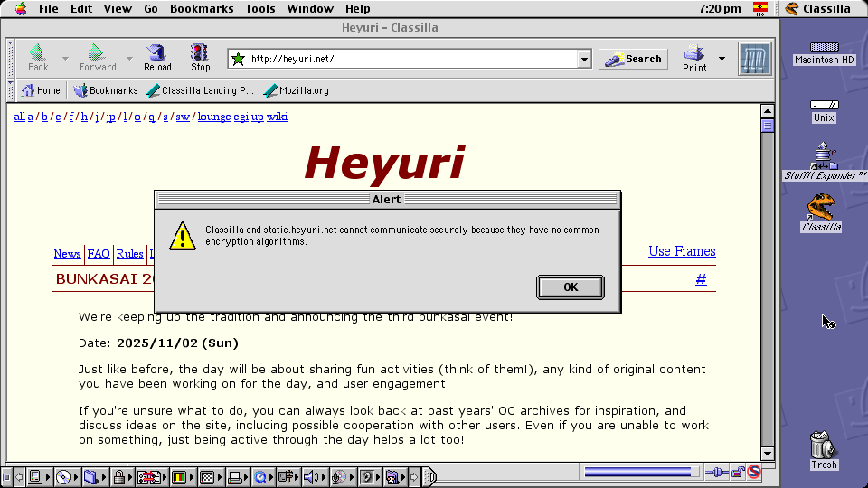Click the page loading progress bar
The image size is (868, 488).
tap(641, 472)
